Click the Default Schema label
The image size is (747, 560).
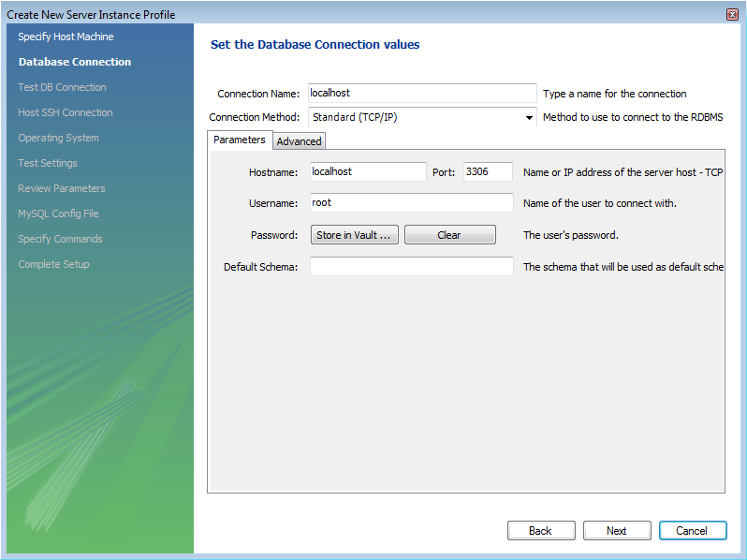pos(260,267)
